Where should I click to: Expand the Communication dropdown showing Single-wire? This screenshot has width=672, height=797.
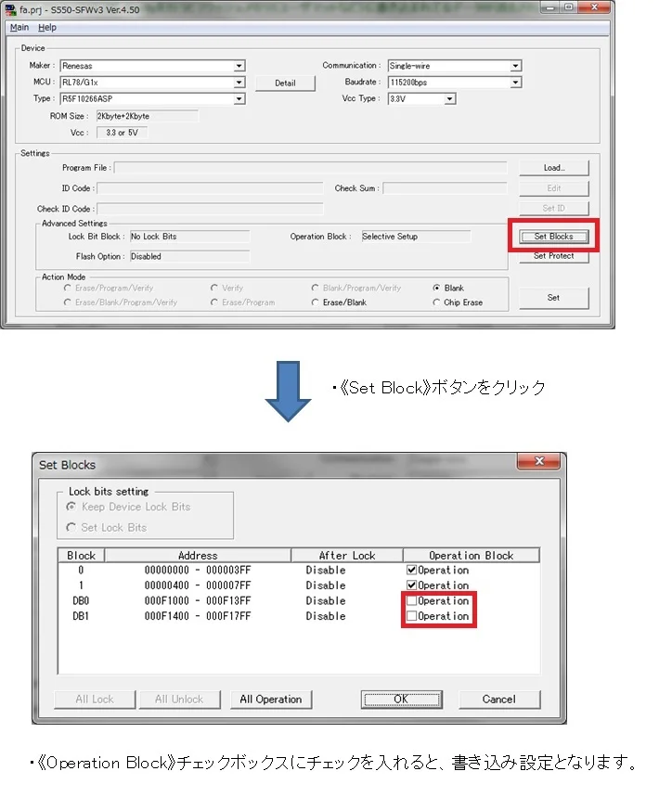[515, 66]
